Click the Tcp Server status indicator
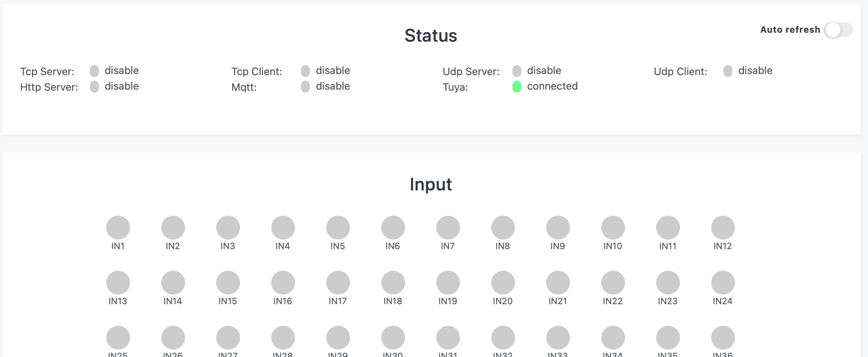 (x=94, y=71)
